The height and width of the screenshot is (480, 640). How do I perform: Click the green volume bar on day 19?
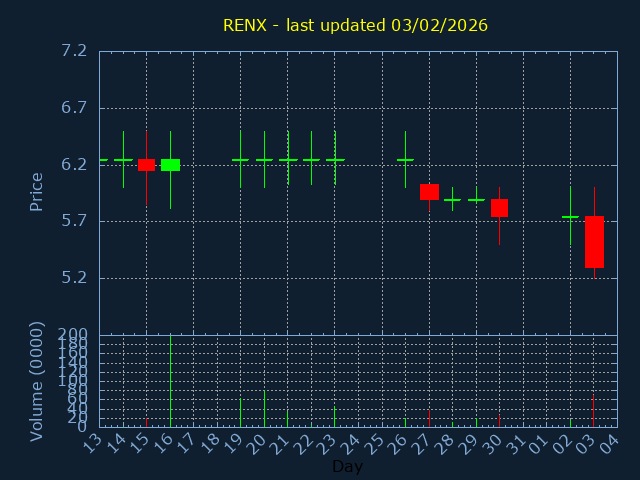click(x=240, y=412)
